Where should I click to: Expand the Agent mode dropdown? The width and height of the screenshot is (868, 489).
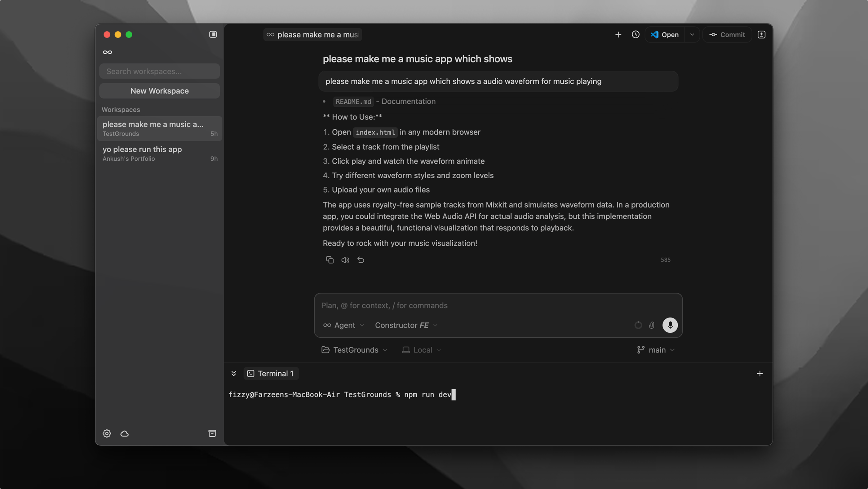(x=344, y=325)
